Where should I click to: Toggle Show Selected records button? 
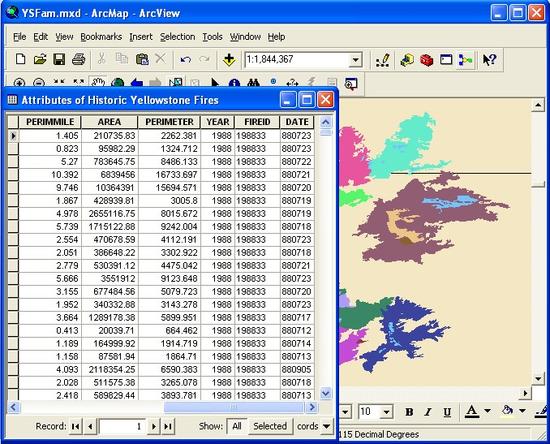(270, 426)
